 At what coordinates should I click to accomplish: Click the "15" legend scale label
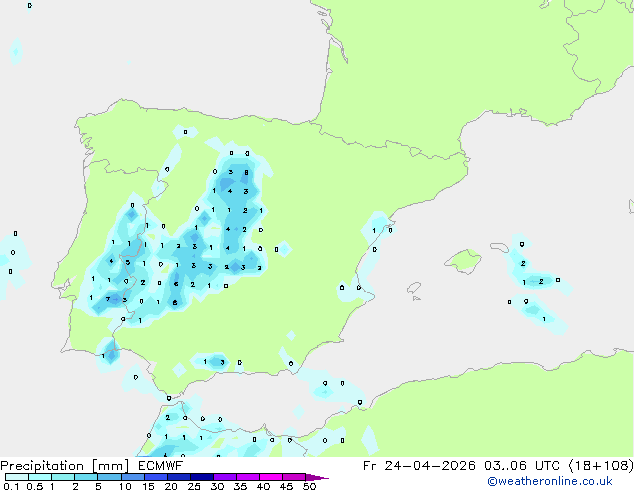point(148,486)
